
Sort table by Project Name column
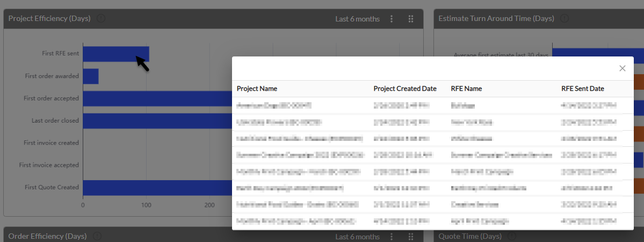[257, 89]
